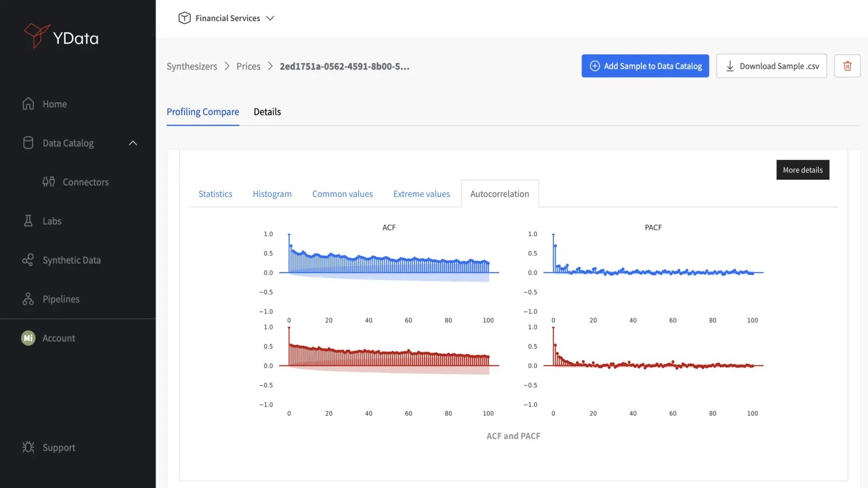868x488 pixels.
Task: Open Home in the sidebar
Action: point(54,104)
